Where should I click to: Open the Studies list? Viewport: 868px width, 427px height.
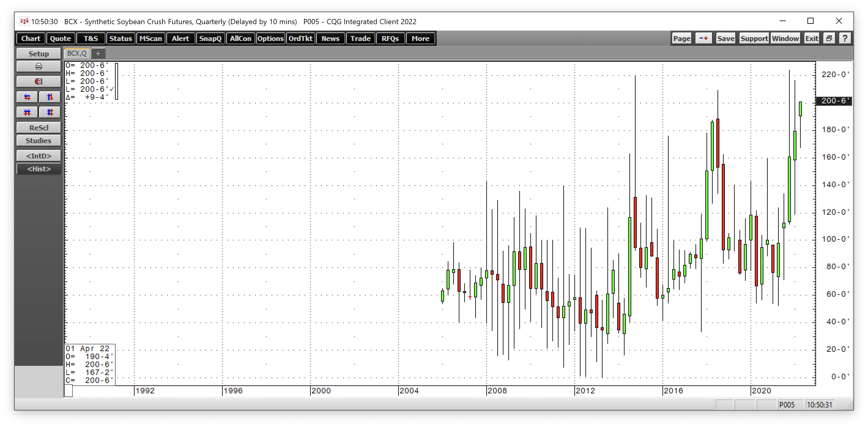(x=39, y=140)
